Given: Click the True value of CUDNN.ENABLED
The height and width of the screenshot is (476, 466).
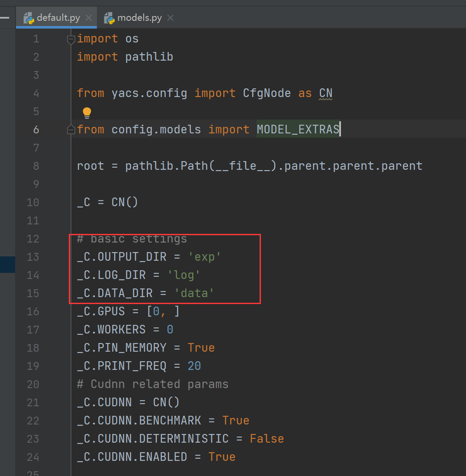Looking at the screenshot, I should coord(222,457).
